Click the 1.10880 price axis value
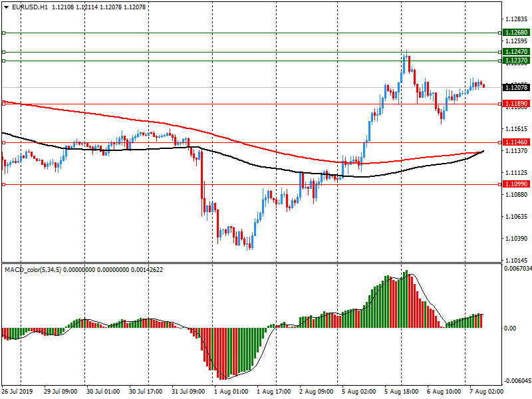This screenshot has height=399, width=532. tap(517, 195)
